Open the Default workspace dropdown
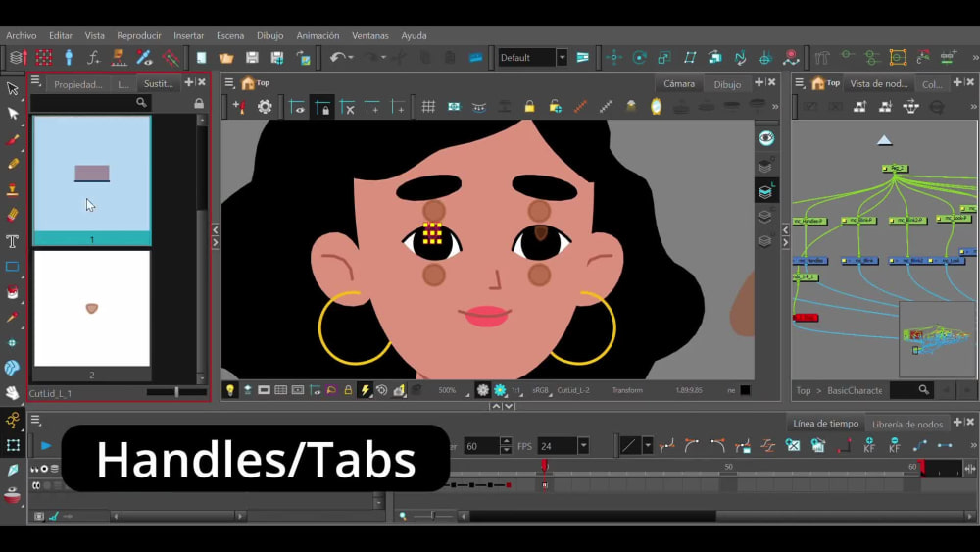This screenshot has width=980, height=552. [x=562, y=58]
